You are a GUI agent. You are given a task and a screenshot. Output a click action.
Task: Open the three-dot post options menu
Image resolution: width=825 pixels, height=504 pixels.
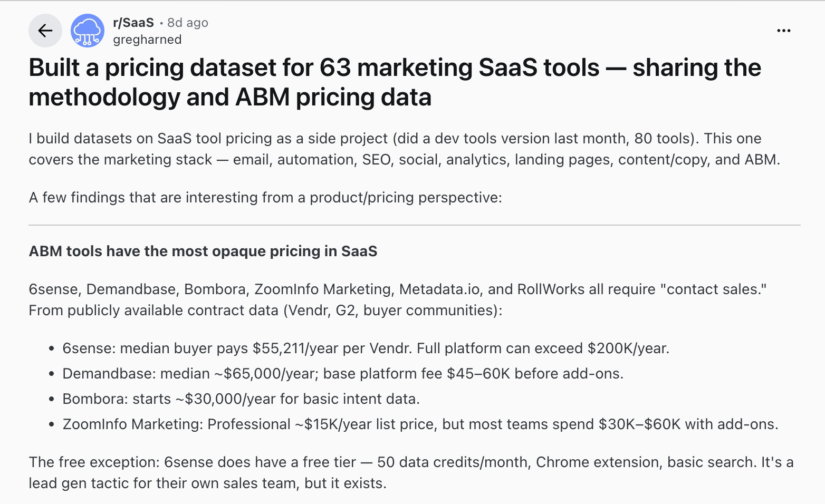click(x=783, y=31)
